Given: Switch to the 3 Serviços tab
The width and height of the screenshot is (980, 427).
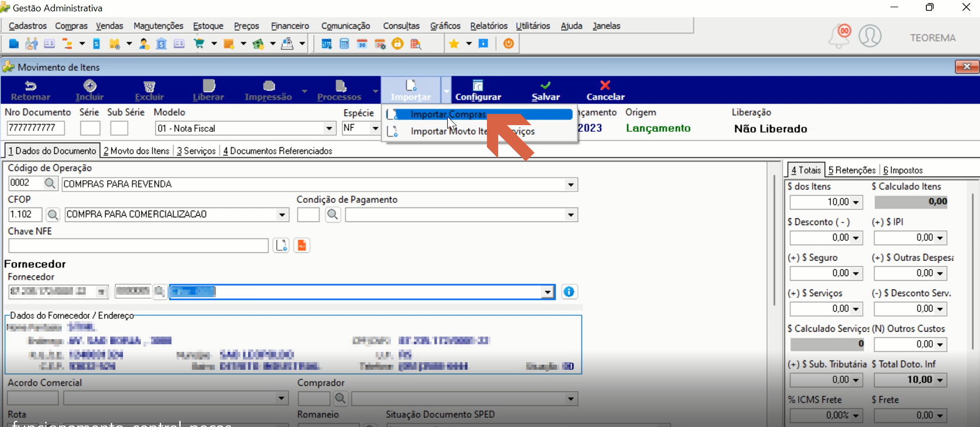Looking at the screenshot, I should 196,151.
